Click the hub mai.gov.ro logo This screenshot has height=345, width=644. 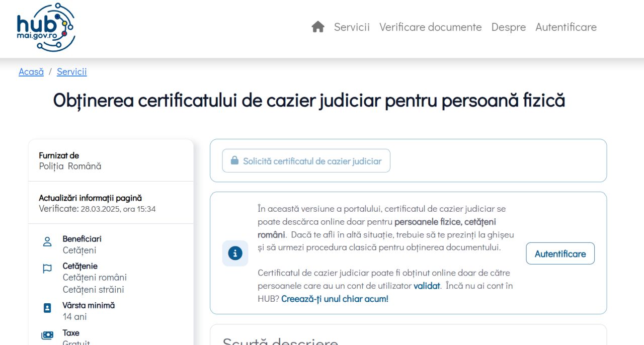45,28
